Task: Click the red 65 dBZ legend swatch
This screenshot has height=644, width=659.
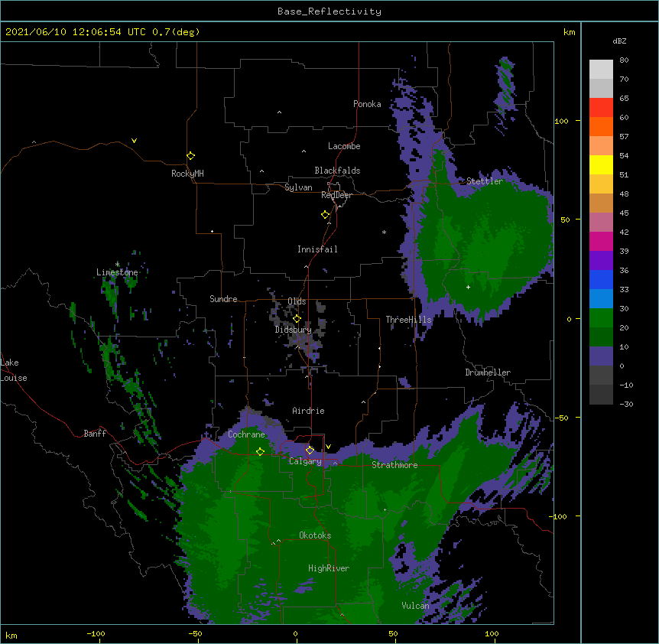Action: pyautogui.click(x=601, y=108)
